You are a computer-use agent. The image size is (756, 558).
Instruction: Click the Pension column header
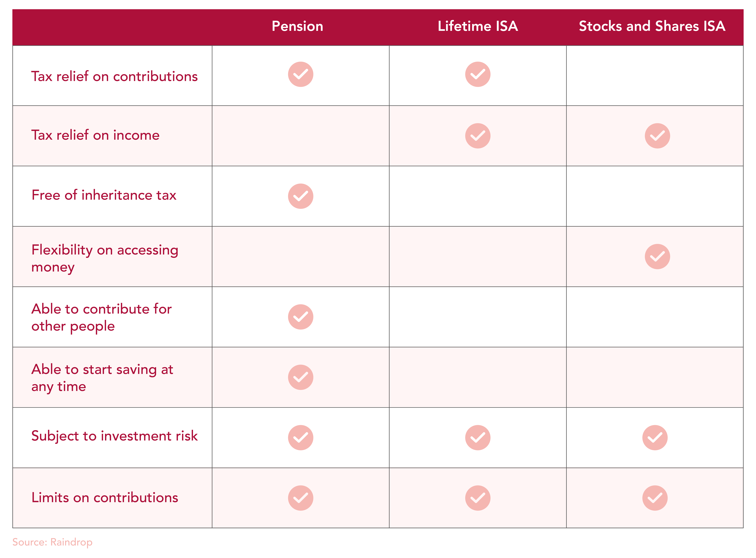pos(297,26)
